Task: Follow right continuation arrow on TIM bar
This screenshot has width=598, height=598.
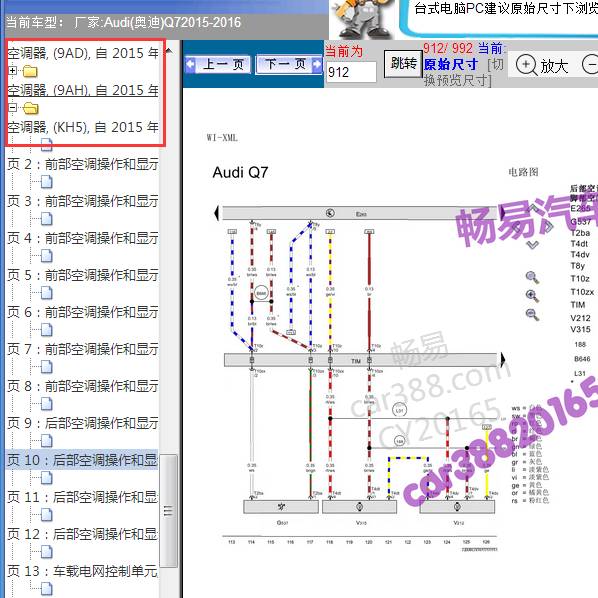Action: [503, 360]
